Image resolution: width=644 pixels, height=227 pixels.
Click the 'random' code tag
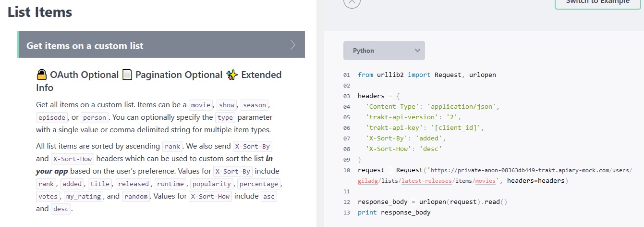pyautogui.click(x=136, y=196)
